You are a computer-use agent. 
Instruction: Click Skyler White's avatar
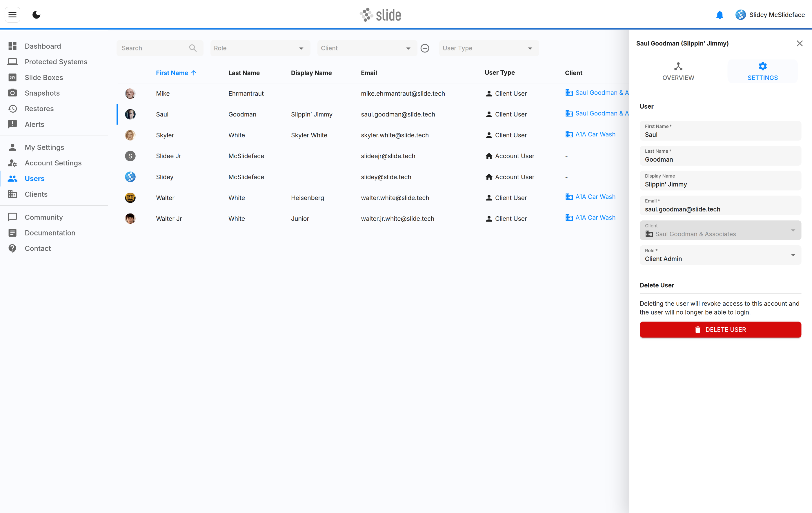pos(130,135)
